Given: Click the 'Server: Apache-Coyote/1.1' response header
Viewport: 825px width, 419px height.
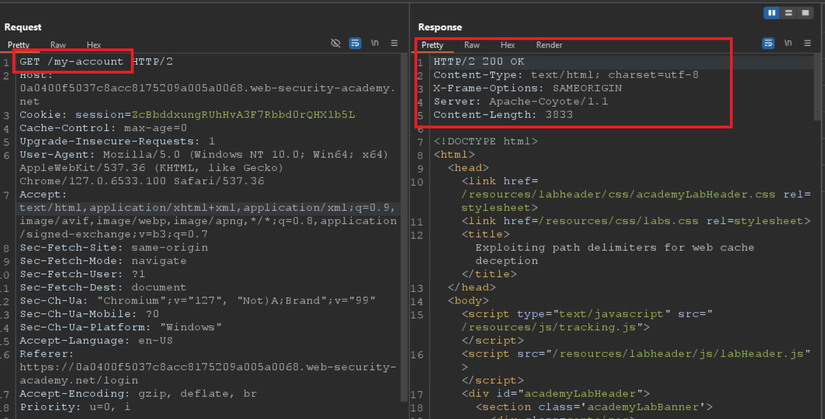Looking at the screenshot, I should pyautogui.click(x=521, y=101).
